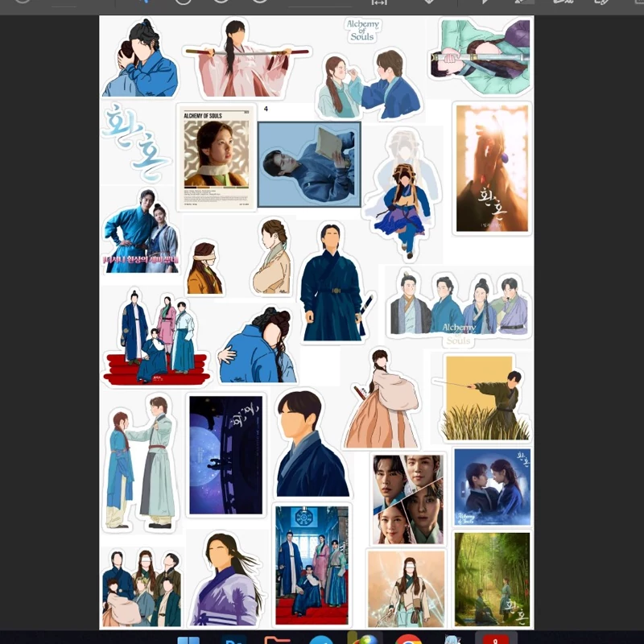Select the purple moon night poster sticker
The image size is (644, 644).
click(x=225, y=455)
